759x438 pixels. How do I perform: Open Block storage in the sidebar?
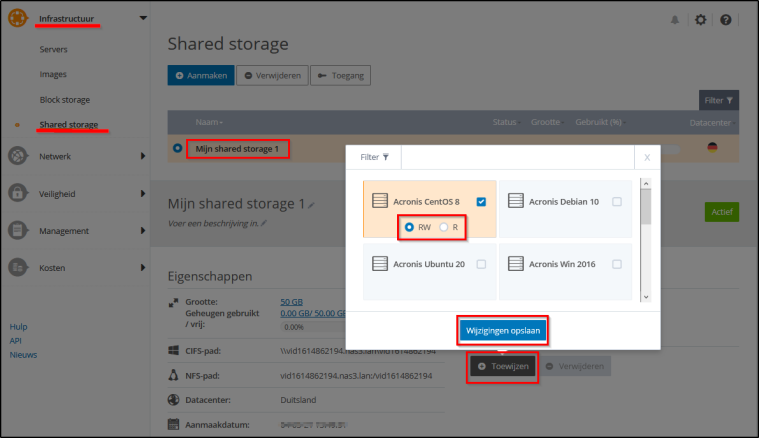pyautogui.click(x=65, y=100)
